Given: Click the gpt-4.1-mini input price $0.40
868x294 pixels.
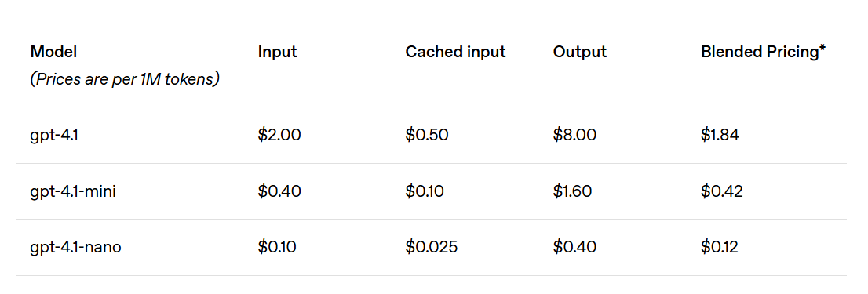Looking at the screenshot, I should click(279, 192).
